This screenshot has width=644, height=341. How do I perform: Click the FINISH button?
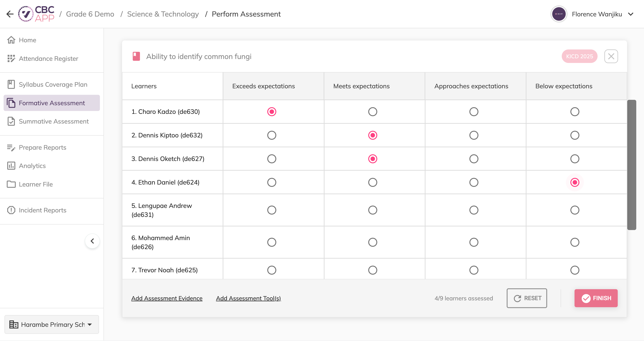(596, 298)
